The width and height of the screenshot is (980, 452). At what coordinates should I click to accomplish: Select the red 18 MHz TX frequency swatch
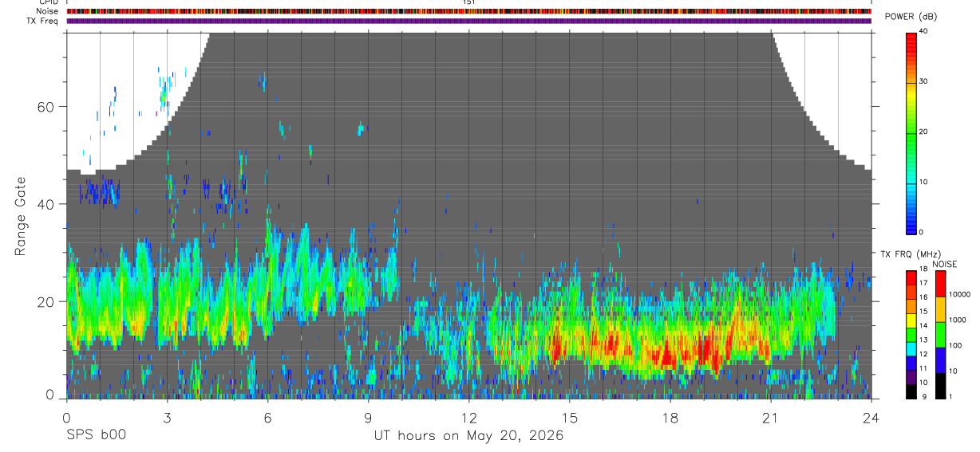911,277
